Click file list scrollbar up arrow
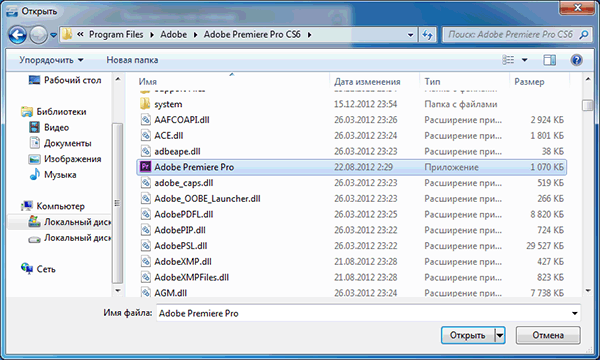The height and width of the screenshot is (360, 600). click(588, 79)
